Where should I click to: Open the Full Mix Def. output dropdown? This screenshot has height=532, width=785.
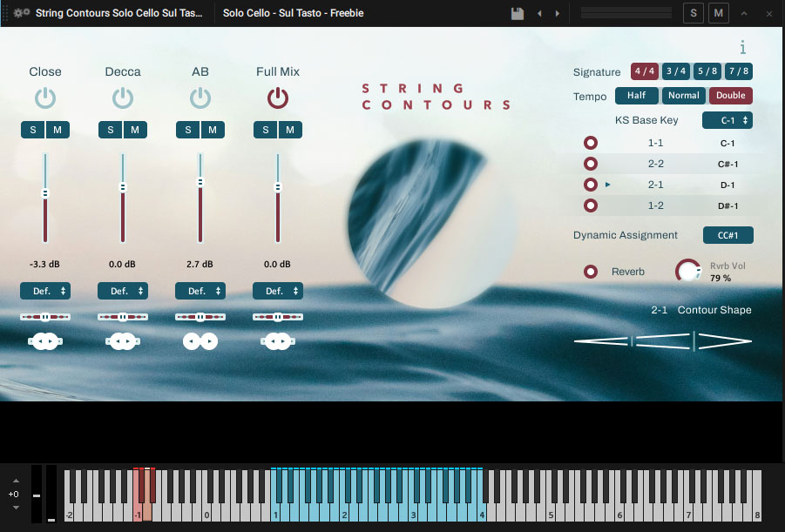tap(278, 291)
